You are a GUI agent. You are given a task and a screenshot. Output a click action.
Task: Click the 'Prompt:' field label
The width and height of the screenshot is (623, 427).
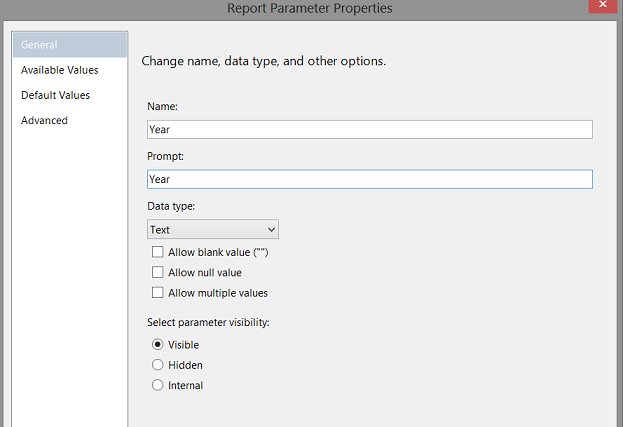165,156
